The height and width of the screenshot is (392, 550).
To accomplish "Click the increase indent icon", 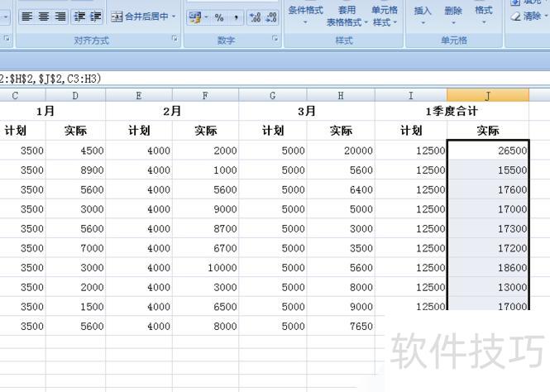I will pos(95,17).
